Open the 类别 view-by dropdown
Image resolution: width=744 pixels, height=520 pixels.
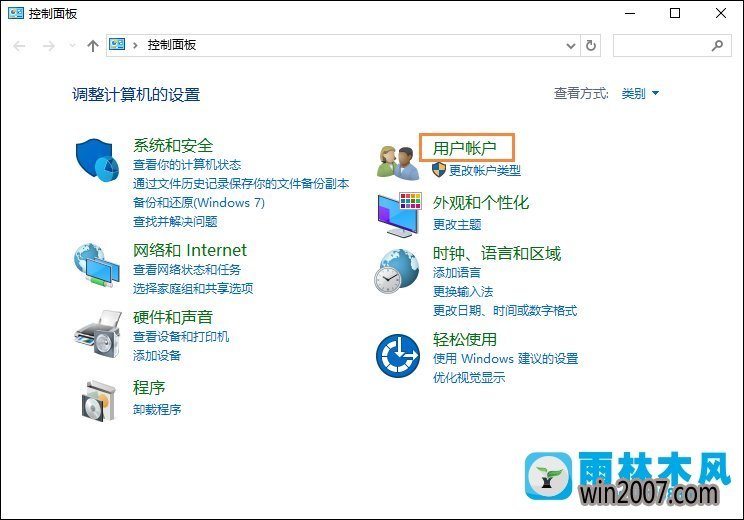640,93
